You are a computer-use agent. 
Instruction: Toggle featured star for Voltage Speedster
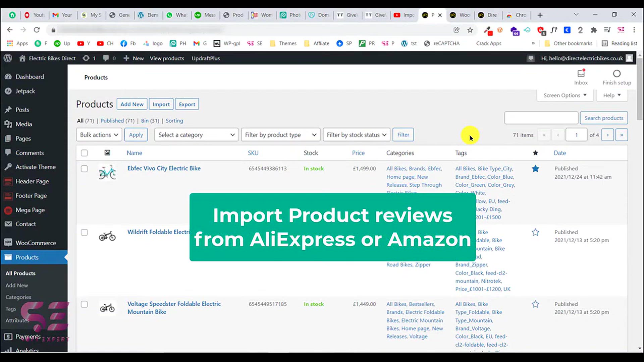point(535,304)
